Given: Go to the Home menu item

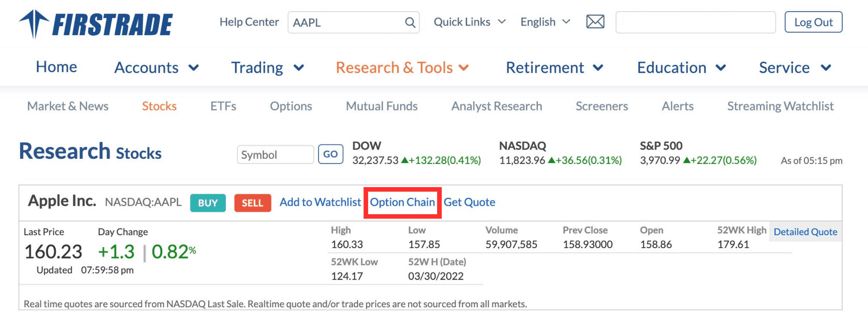Looking at the screenshot, I should tap(57, 67).
